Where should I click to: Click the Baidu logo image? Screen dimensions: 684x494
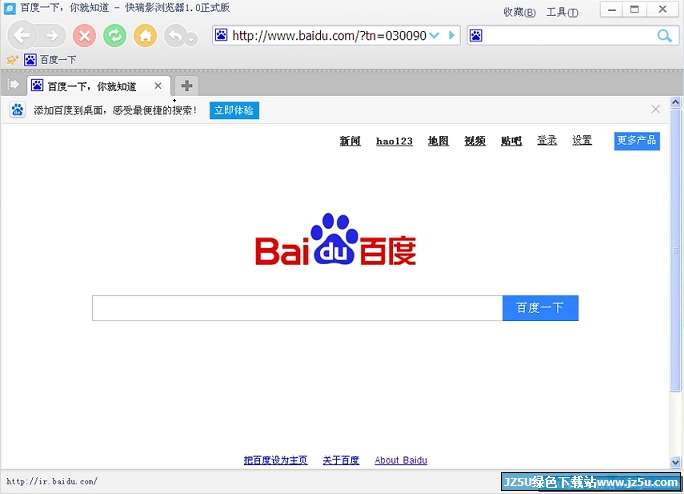335,239
